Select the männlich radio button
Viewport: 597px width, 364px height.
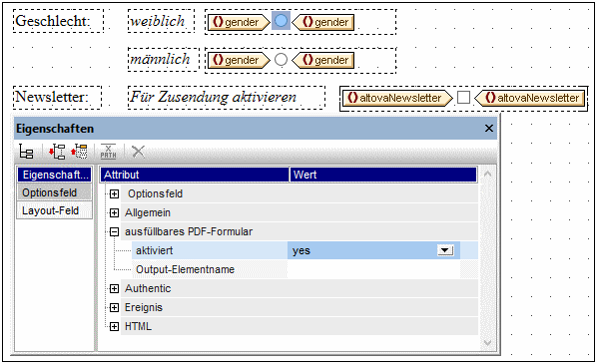281,59
